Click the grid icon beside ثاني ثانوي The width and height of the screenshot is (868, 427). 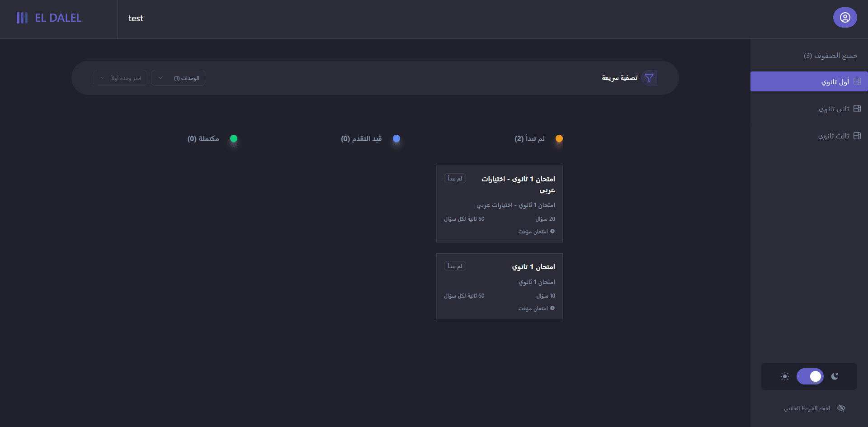pyautogui.click(x=857, y=109)
